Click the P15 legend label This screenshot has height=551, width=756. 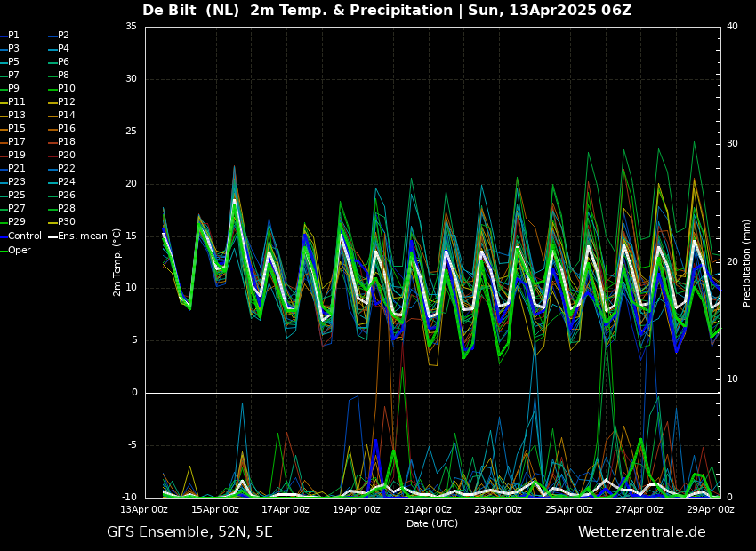(x=16, y=128)
